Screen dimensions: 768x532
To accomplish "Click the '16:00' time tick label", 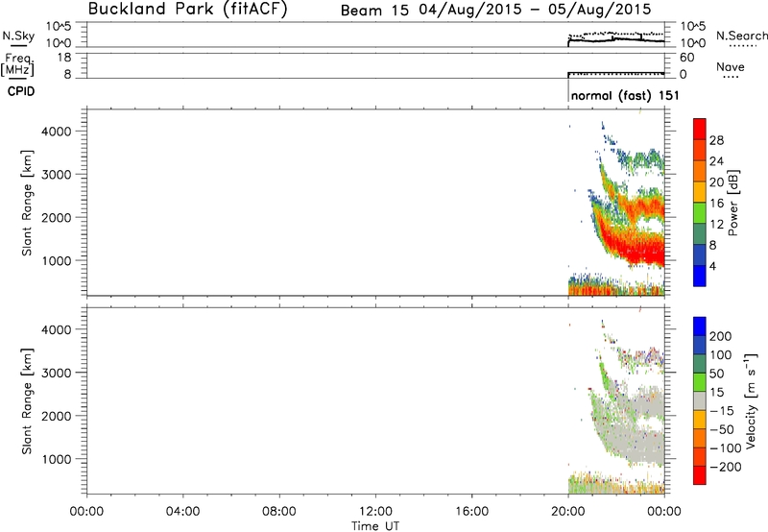I will [x=471, y=512].
